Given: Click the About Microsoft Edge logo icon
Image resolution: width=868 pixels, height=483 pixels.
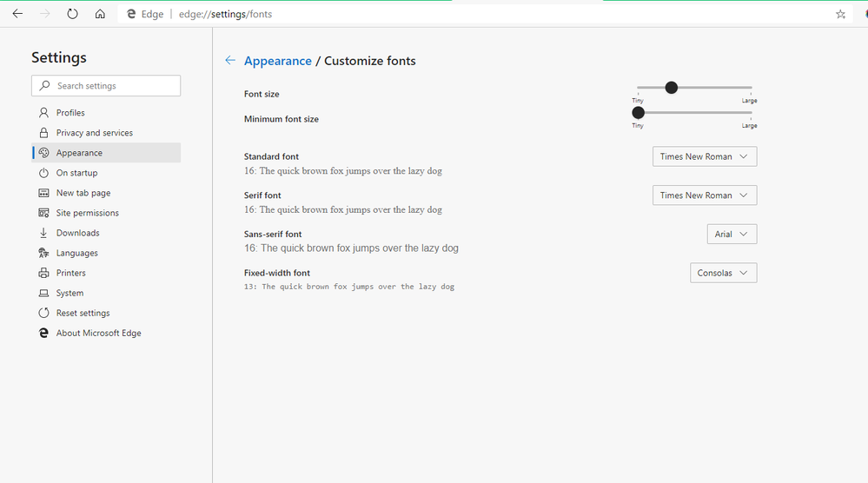Looking at the screenshot, I should pyautogui.click(x=43, y=333).
